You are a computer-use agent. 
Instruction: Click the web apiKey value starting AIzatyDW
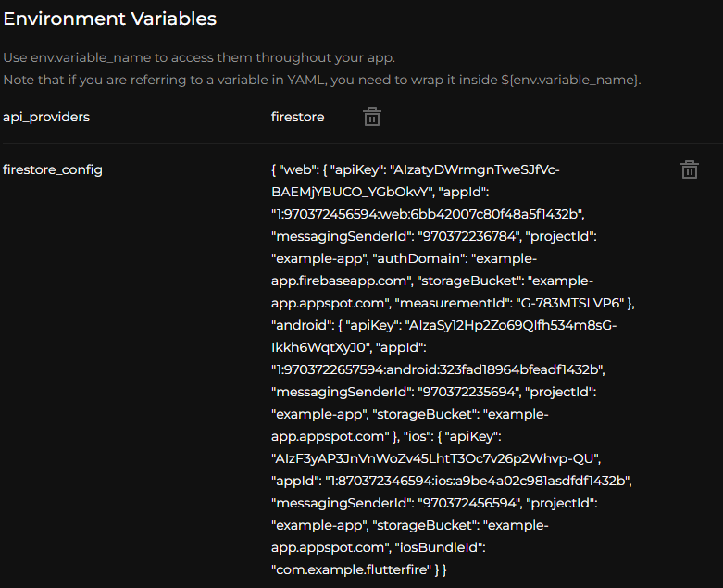coord(474,170)
